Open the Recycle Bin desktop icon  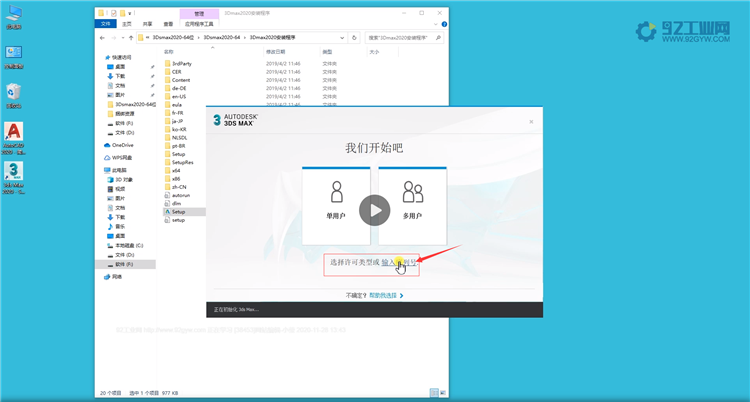click(x=13, y=96)
